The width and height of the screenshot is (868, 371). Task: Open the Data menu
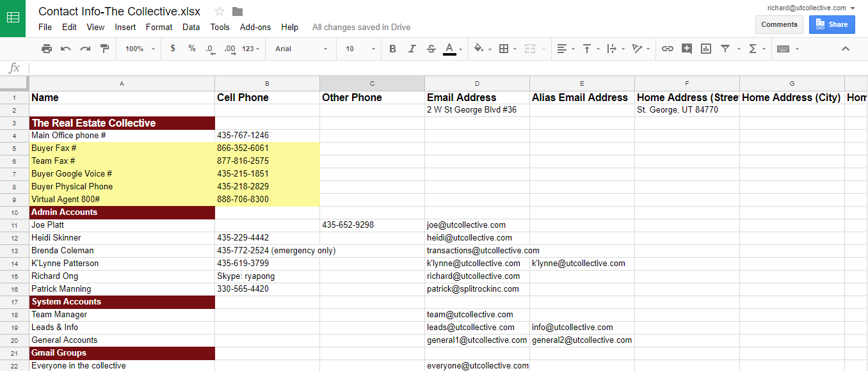[191, 27]
